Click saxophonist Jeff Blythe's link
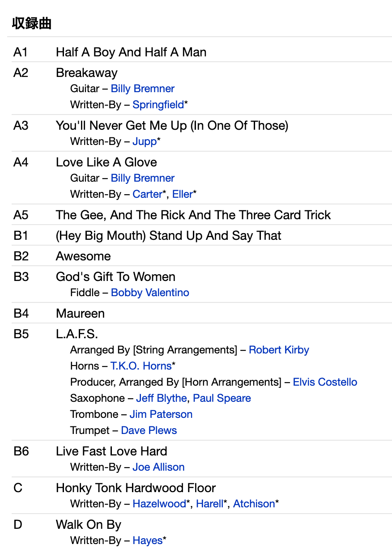392x557 pixels. 162,398
